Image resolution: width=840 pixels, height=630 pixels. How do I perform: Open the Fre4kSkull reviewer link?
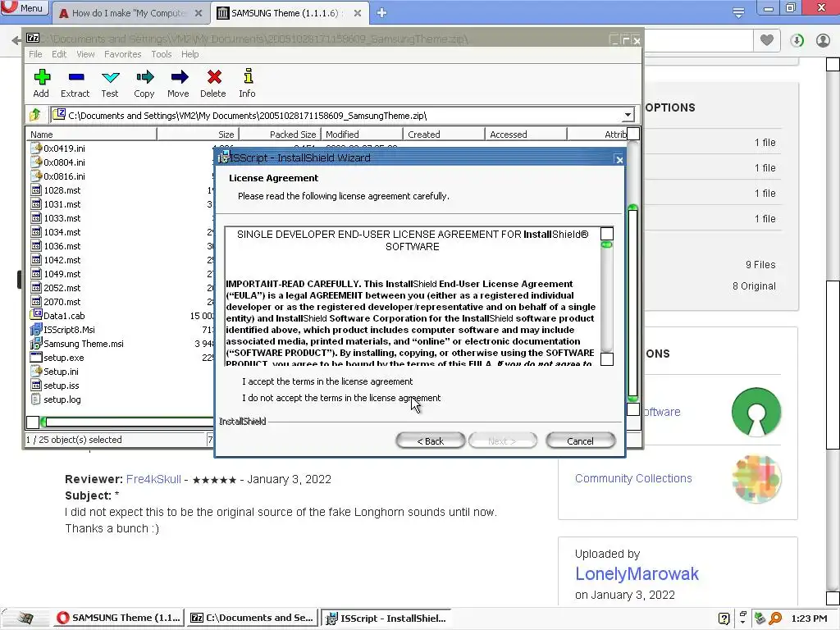153,479
